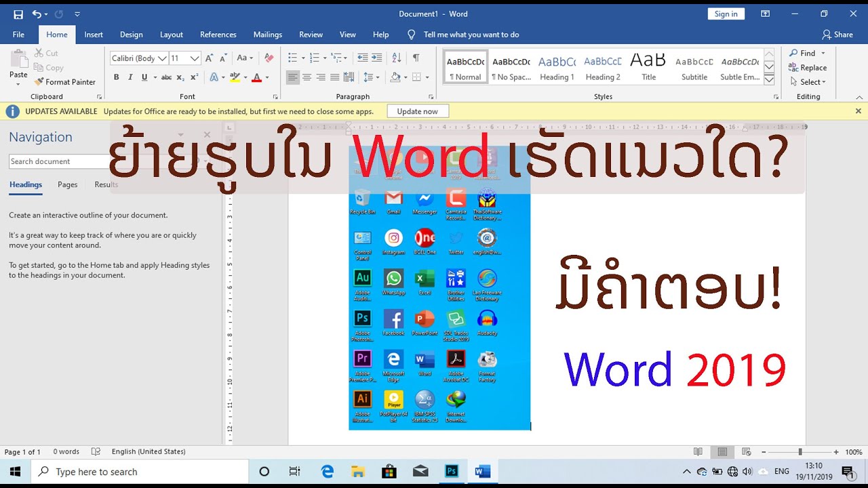Switch to Read Mode view icon

(x=698, y=452)
